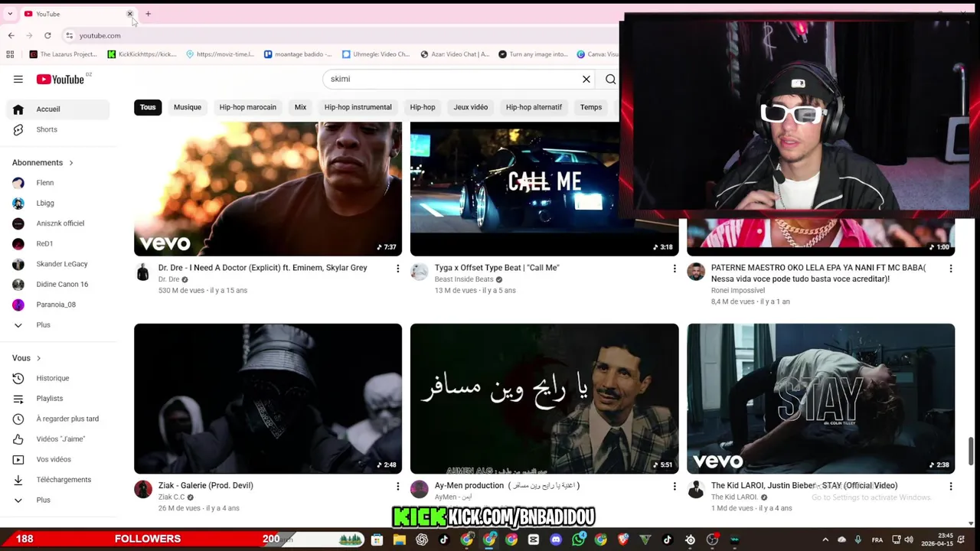Select the Musique filter chip
Viewport: 980px width, 551px height.
(188, 107)
